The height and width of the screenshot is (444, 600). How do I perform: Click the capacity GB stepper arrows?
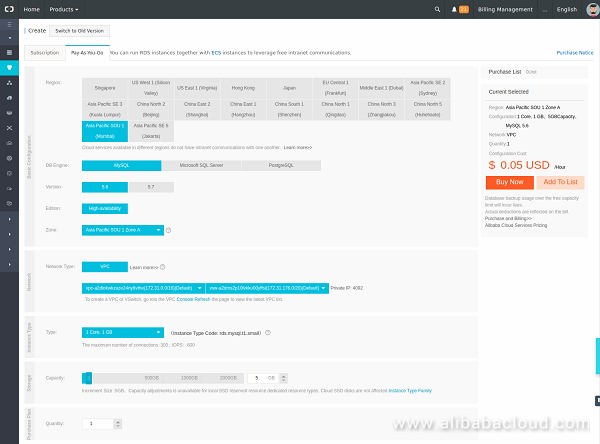coord(284,378)
